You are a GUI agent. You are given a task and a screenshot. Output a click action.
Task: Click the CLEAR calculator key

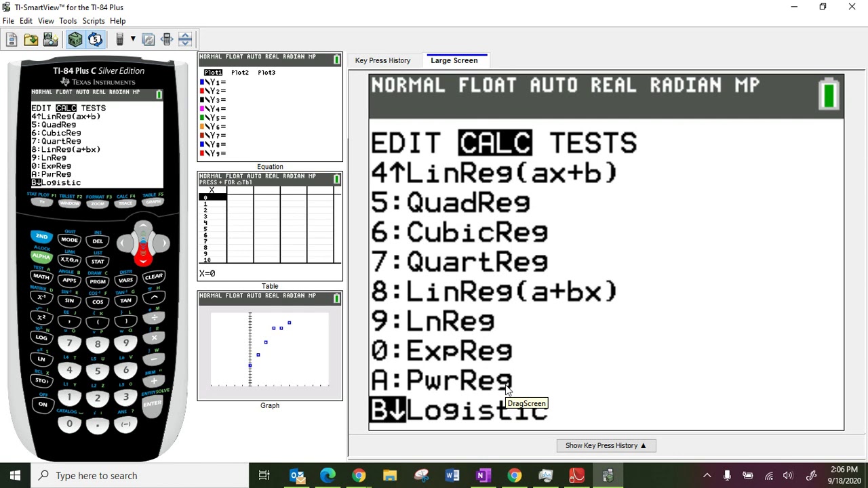click(x=154, y=277)
